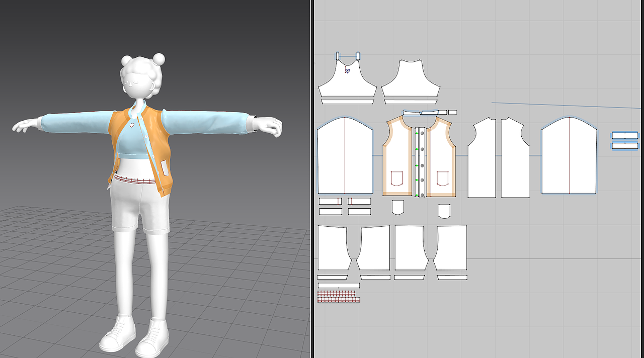The height and width of the screenshot is (358, 644).
Task: Select the back top pattern piece without graphic
Action: coord(411,79)
